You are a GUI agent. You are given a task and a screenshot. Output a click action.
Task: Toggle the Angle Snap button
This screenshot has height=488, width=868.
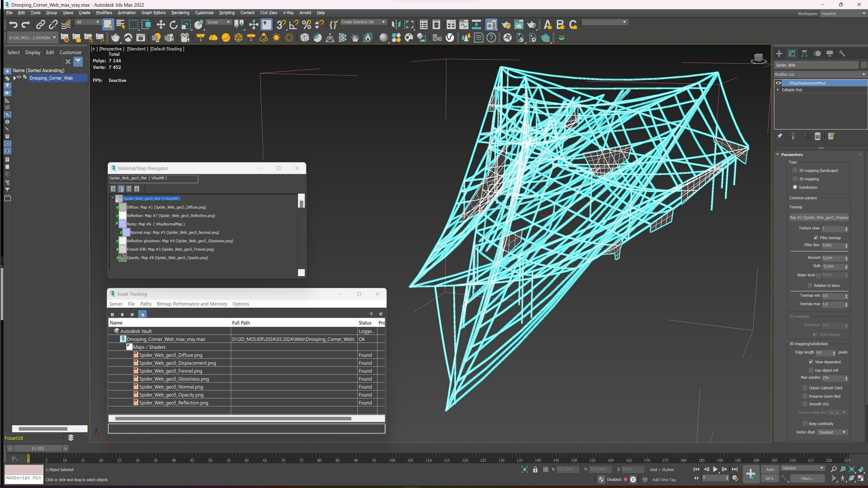(294, 25)
